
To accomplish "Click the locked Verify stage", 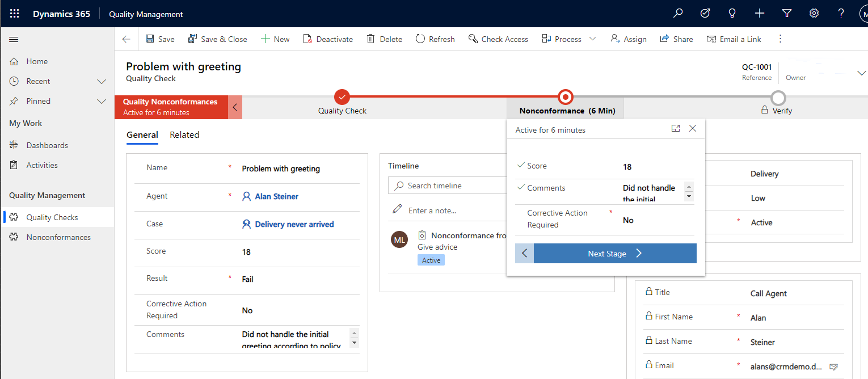I will (778, 111).
